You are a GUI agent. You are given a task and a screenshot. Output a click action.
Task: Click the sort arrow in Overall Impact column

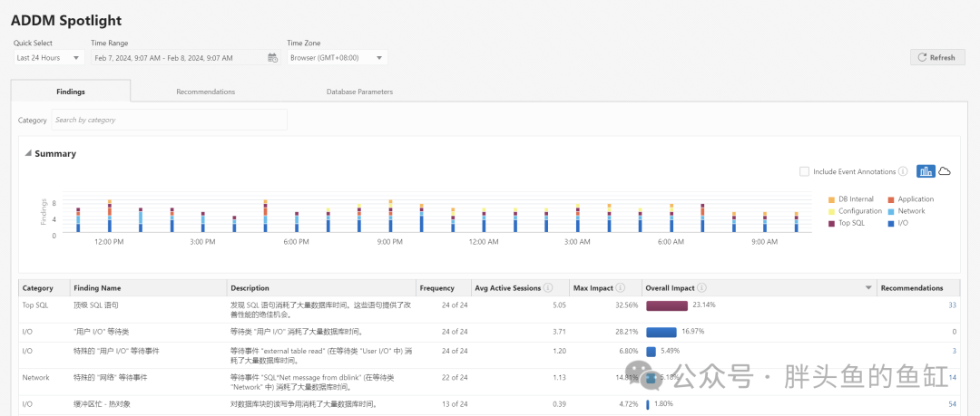pos(868,288)
